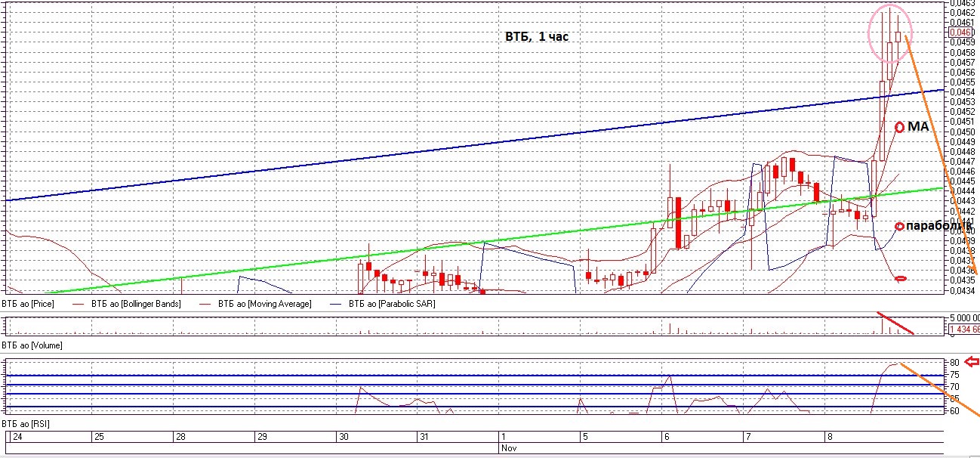
Task: Click the RSI scale value 80
Action: 954,363
